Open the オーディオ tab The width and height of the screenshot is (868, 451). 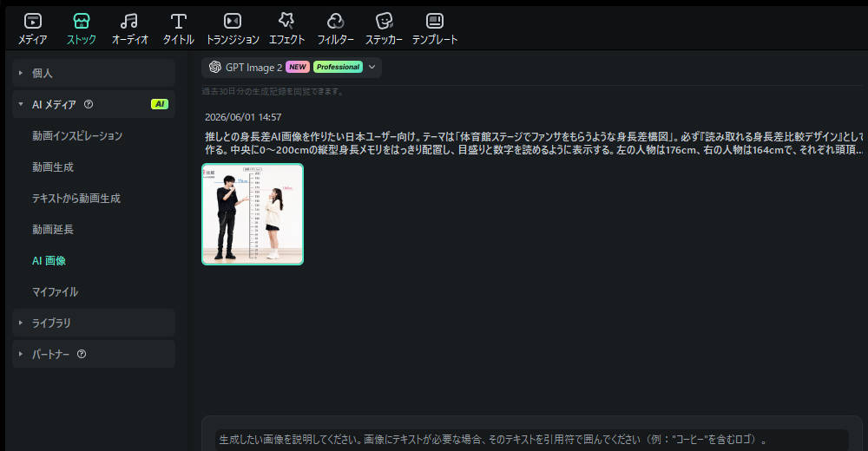(x=129, y=29)
